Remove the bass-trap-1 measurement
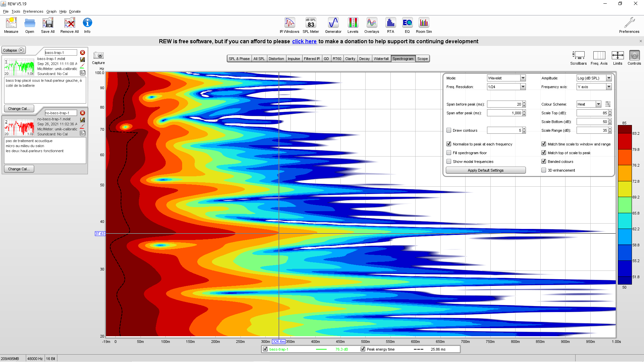Viewport: 644px width, 362px height. [x=83, y=53]
